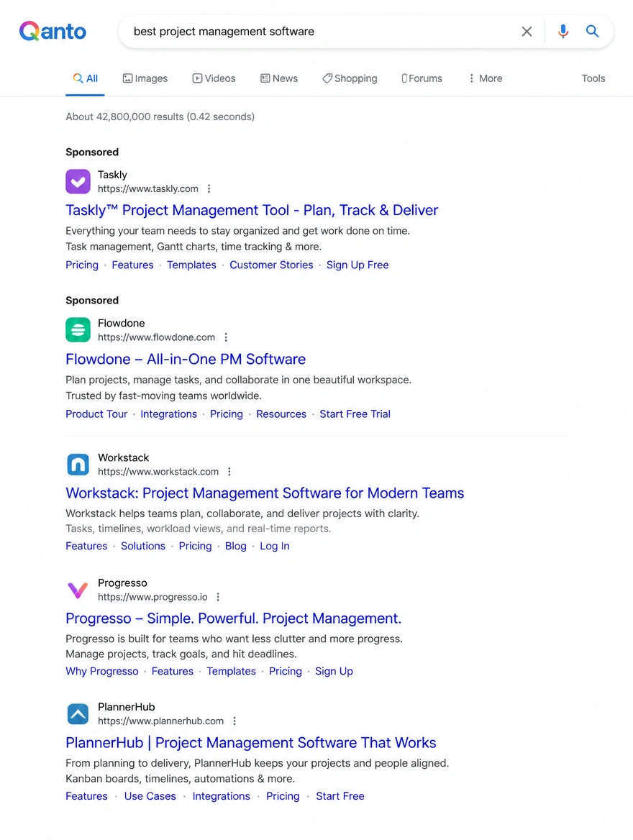Open the Progresso Simple. Powerful. Project Management. headline
This screenshot has height=840, width=633.
[233, 618]
